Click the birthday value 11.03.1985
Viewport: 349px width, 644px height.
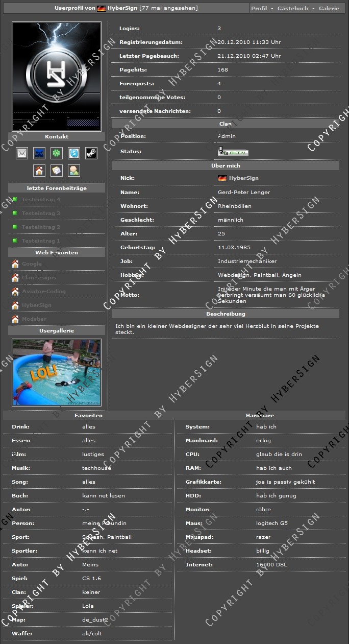click(x=234, y=247)
